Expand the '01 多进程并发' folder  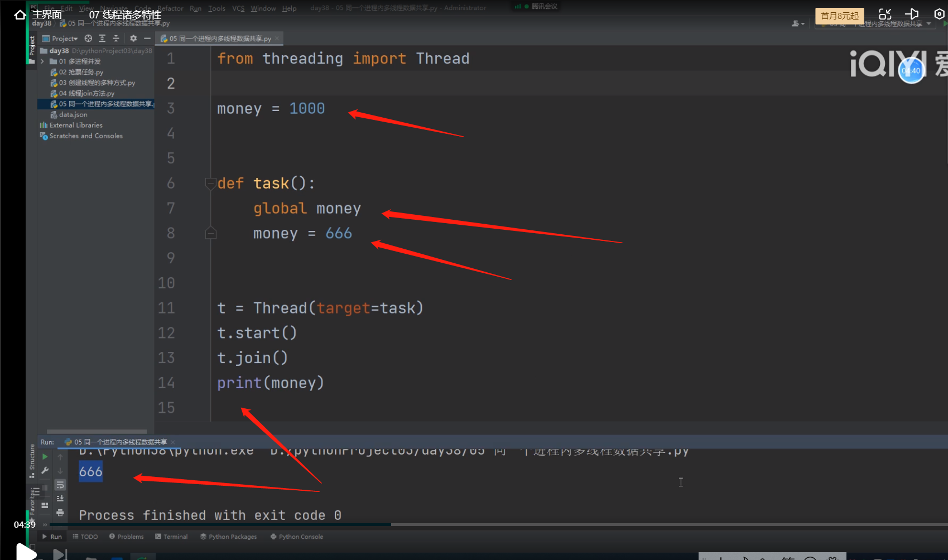tap(42, 61)
